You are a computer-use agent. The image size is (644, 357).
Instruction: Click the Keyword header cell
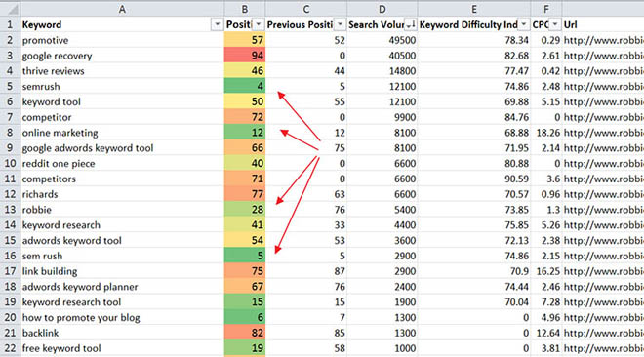point(122,24)
